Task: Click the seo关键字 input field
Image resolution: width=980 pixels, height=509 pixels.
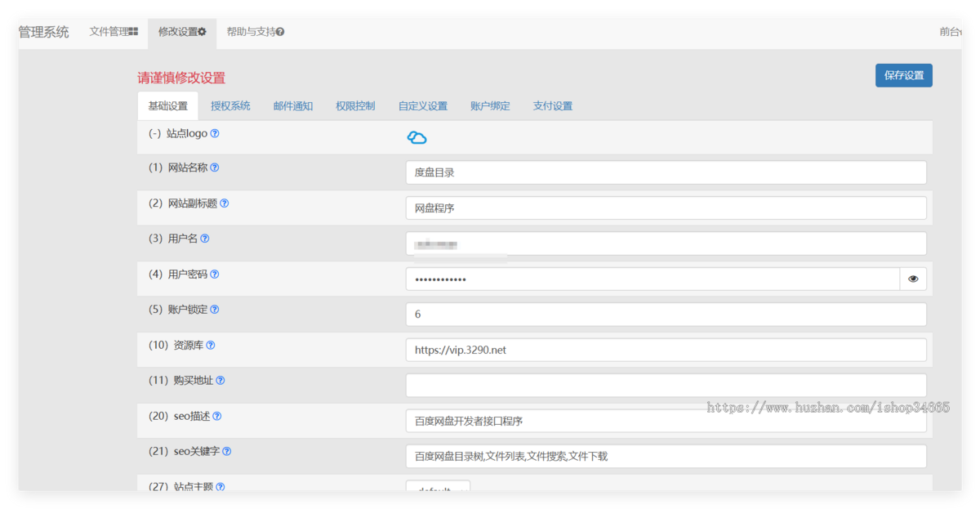Action: pos(666,456)
